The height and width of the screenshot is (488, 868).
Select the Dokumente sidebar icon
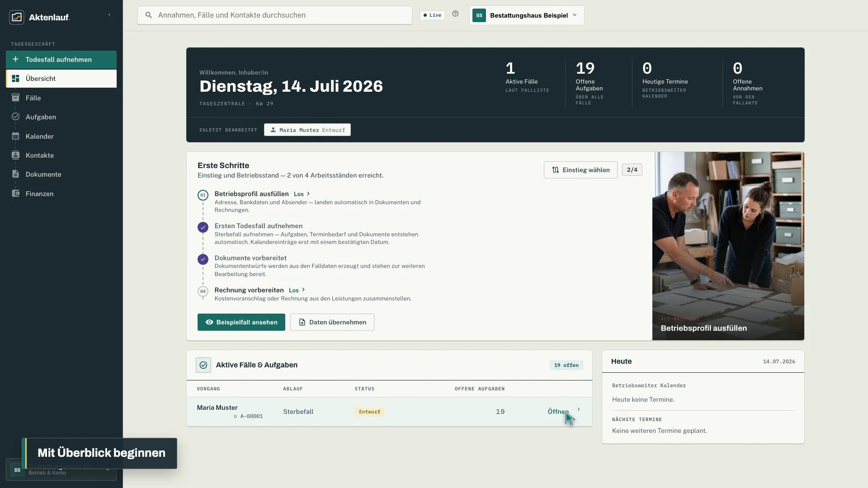click(x=15, y=174)
